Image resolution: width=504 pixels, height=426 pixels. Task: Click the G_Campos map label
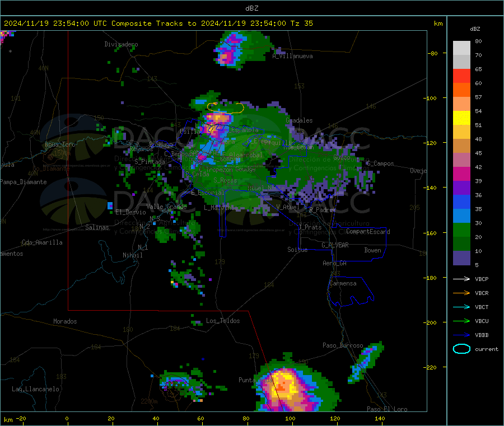380,163
